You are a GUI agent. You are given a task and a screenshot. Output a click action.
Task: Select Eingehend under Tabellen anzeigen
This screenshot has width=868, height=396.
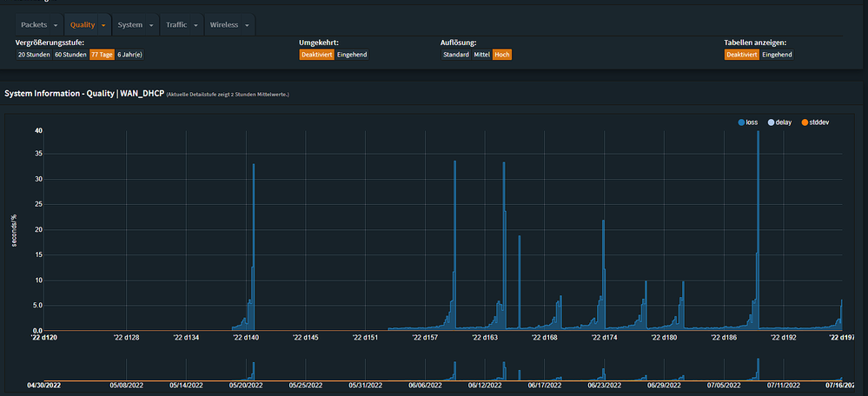(778, 55)
